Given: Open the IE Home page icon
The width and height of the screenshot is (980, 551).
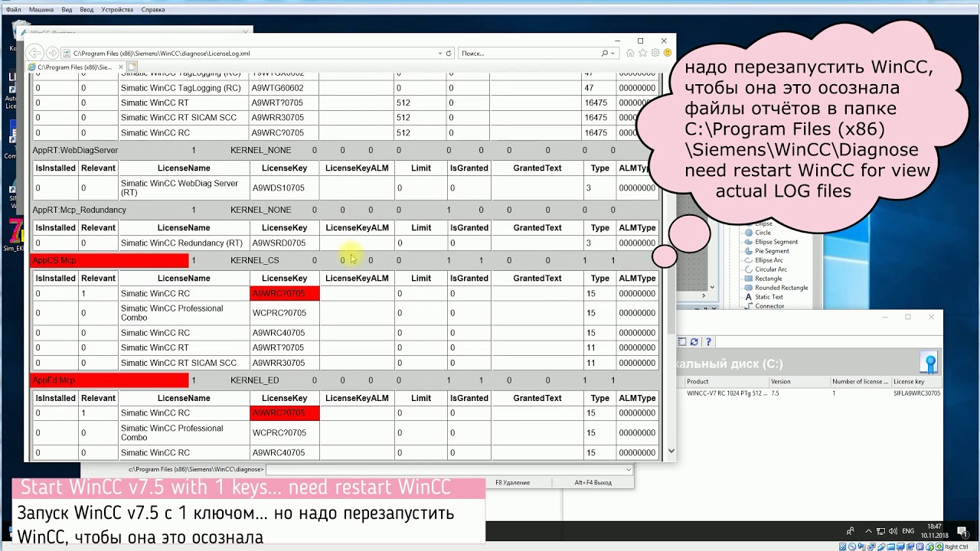Looking at the screenshot, I should [630, 54].
